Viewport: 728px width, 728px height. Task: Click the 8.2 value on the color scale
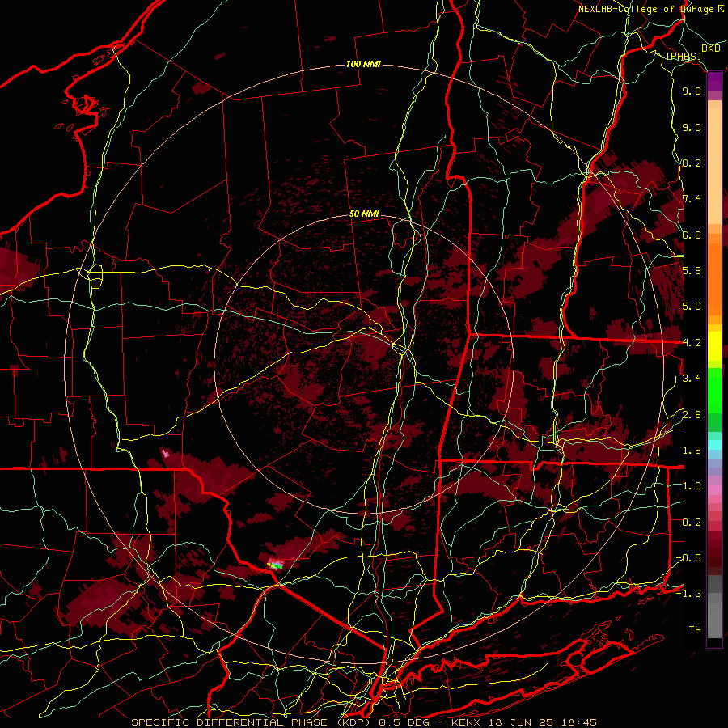pos(692,163)
